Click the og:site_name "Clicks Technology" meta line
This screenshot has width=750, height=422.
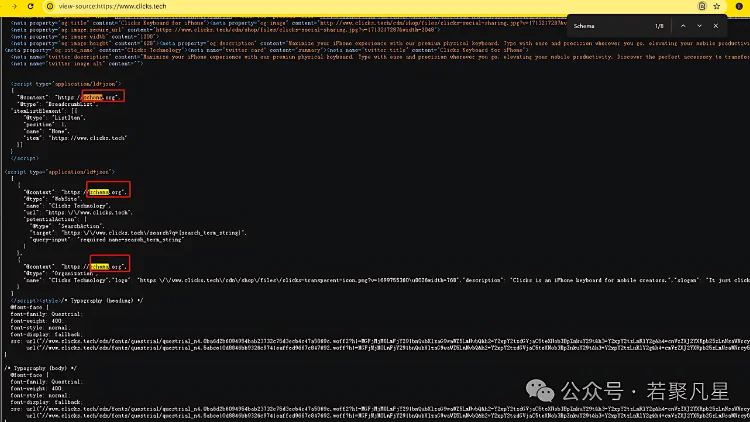coord(94,50)
